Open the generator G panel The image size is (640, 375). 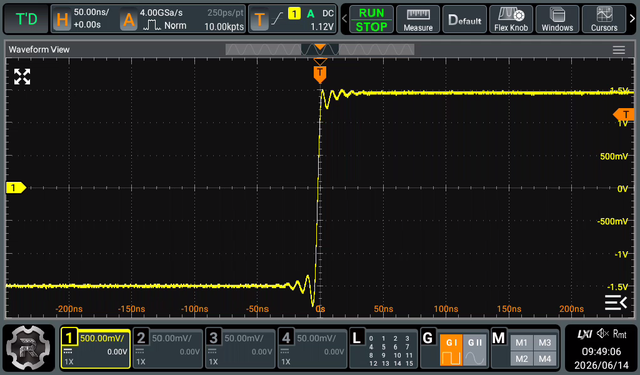click(x=428, y=338)
